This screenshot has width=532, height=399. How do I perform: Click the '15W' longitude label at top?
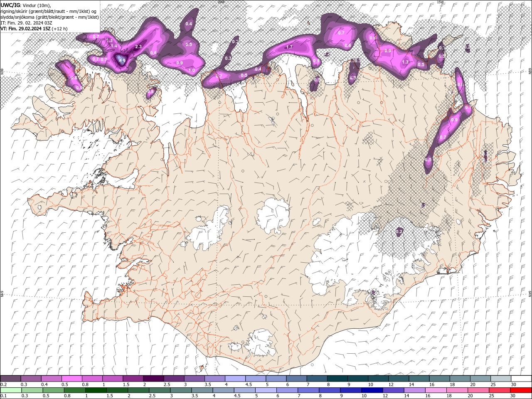pyautogui.click(x=440, y=2)
